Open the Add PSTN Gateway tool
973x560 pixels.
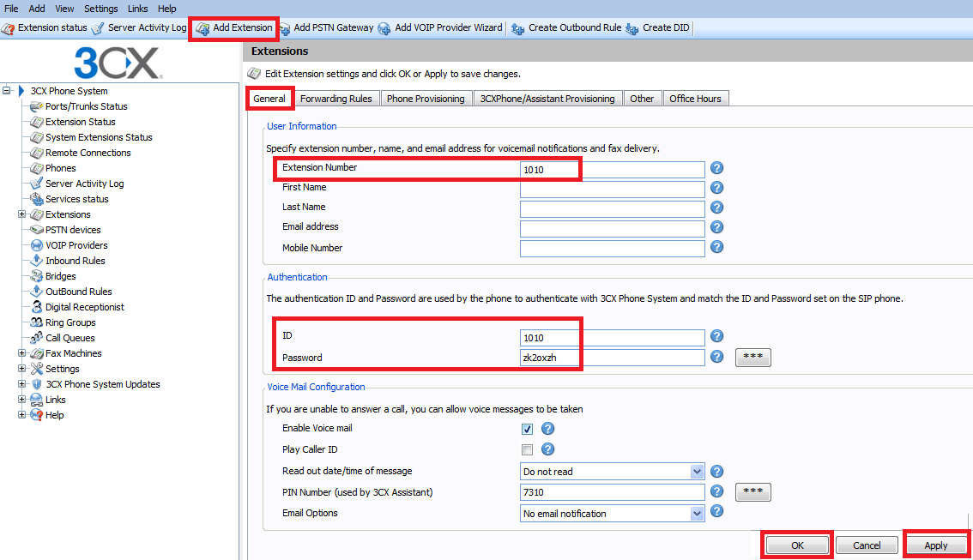(284, 28)
